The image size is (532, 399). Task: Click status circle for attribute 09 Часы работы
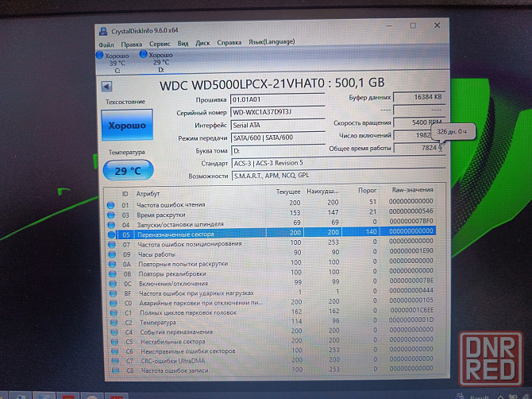point(112,253)
